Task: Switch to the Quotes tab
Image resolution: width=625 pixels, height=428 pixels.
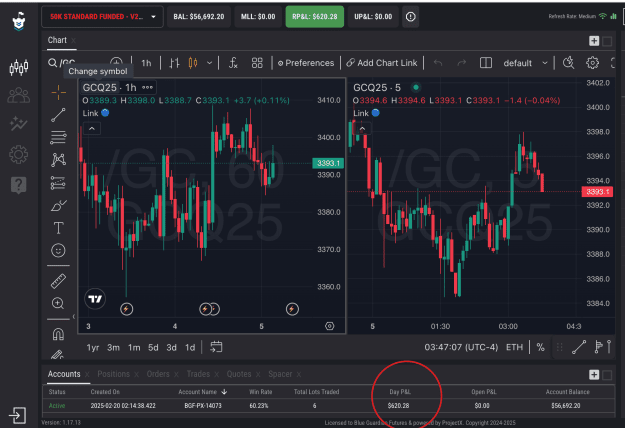Action: coord(239,374)
